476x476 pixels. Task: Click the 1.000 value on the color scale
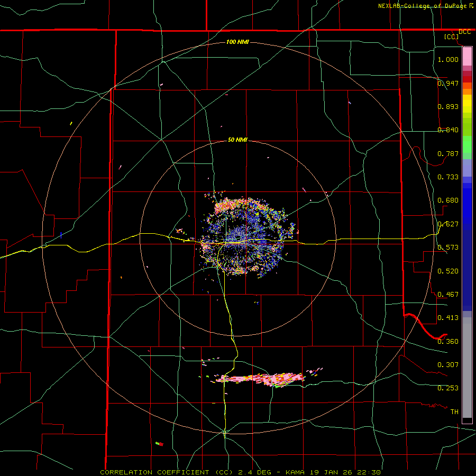[448, 59]
